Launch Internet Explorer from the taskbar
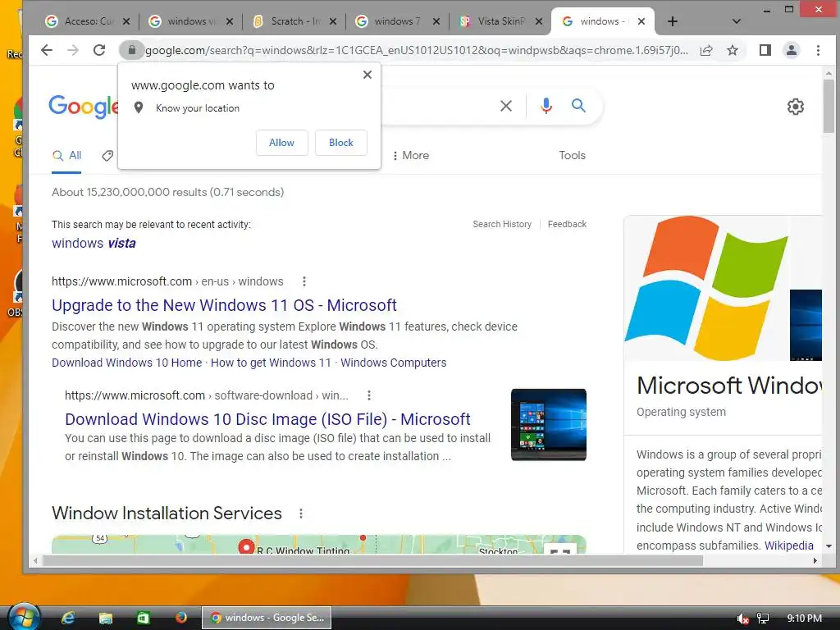Image resolution: width=840 pixels, height=630 pixels. (68, 618)
